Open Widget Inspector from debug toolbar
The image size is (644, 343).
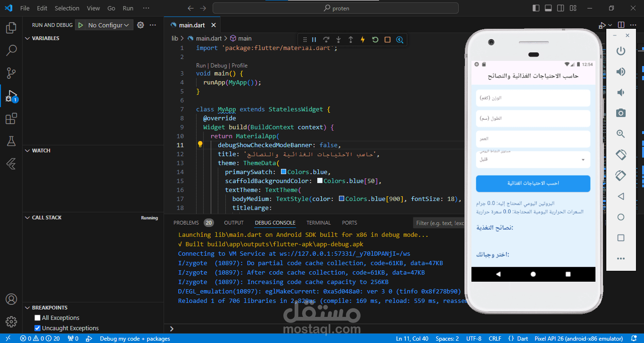pyautogui.click(x=400, y=40)
